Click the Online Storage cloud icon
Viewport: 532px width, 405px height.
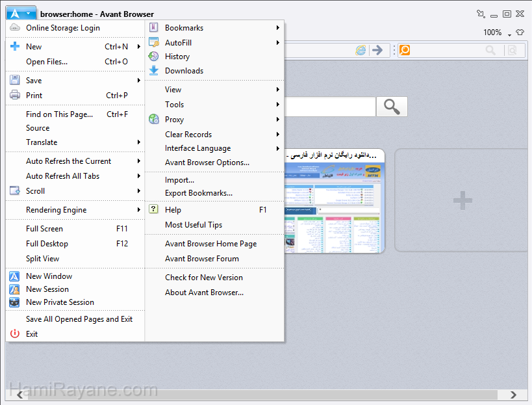click(x=14, y=27)
